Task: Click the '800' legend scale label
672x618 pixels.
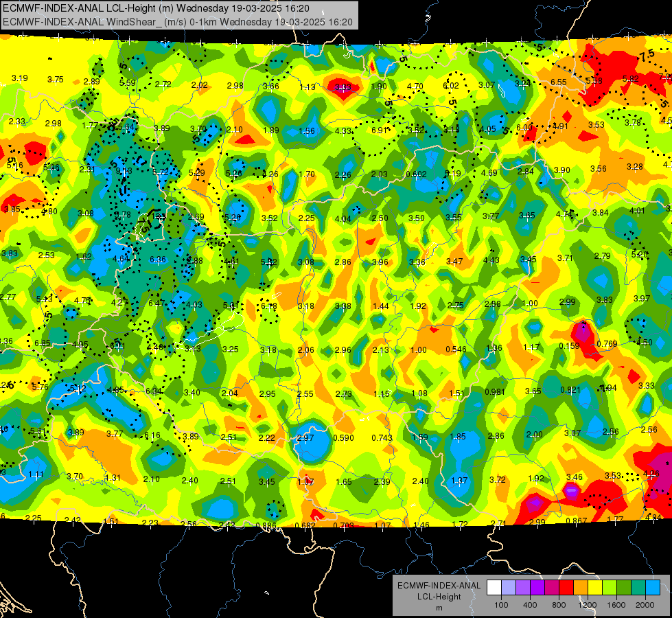Action: click(559, 605)
